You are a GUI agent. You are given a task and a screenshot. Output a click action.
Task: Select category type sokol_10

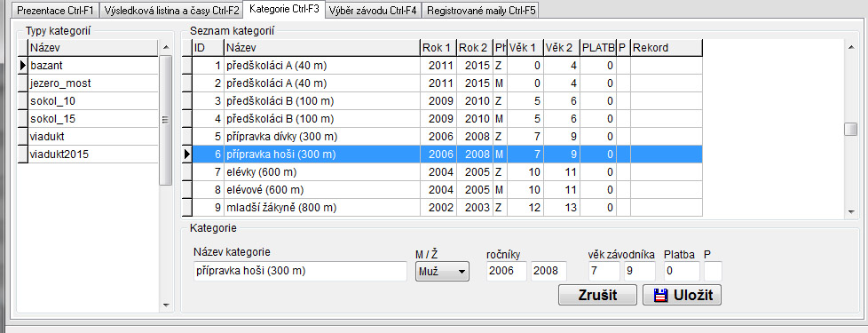pos(93,101)
